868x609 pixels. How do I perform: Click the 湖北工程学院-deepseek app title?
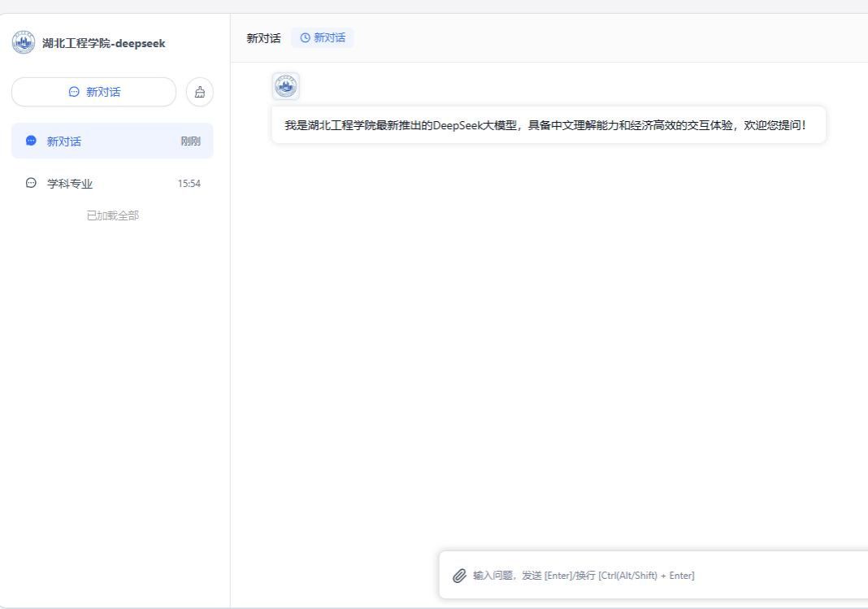pyautogui.click(x=103, y=44)
